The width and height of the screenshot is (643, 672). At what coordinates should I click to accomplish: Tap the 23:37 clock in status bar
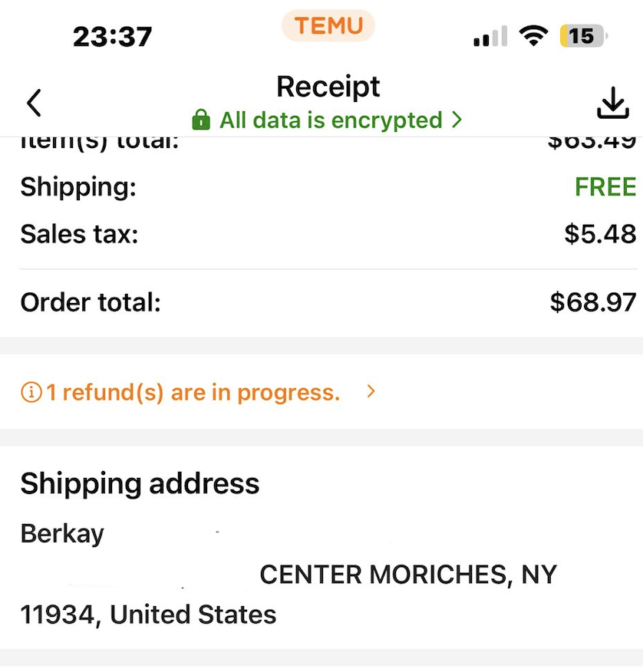click(112, 36)
